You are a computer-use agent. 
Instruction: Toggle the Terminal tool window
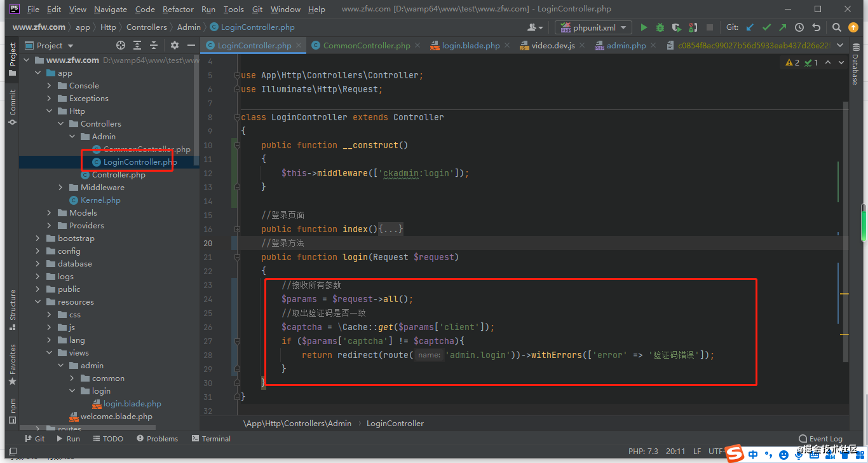(x=210, y=438)
